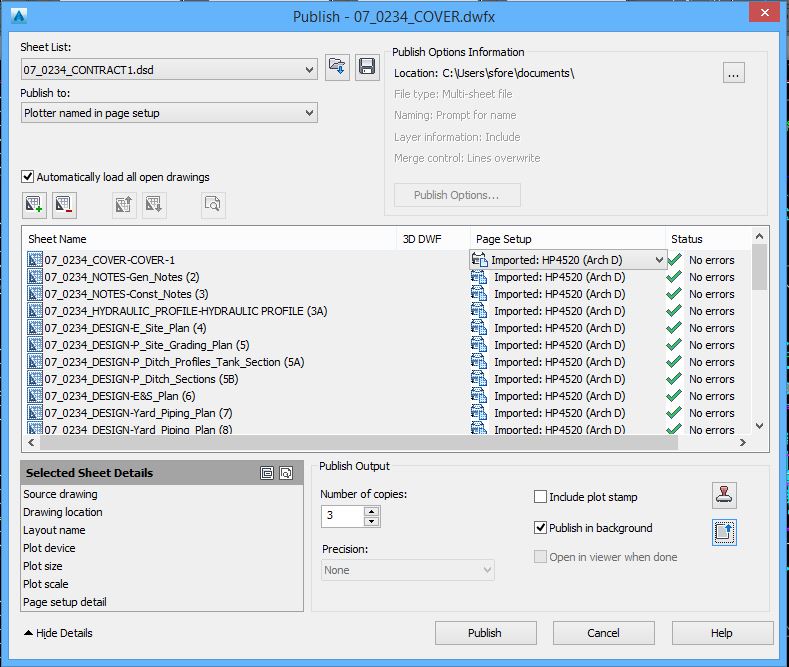Select sheet 07_0234_NOTES-Const_Notes (3)
This screenshot has height=667, width=789.
(x=126, y=294)
